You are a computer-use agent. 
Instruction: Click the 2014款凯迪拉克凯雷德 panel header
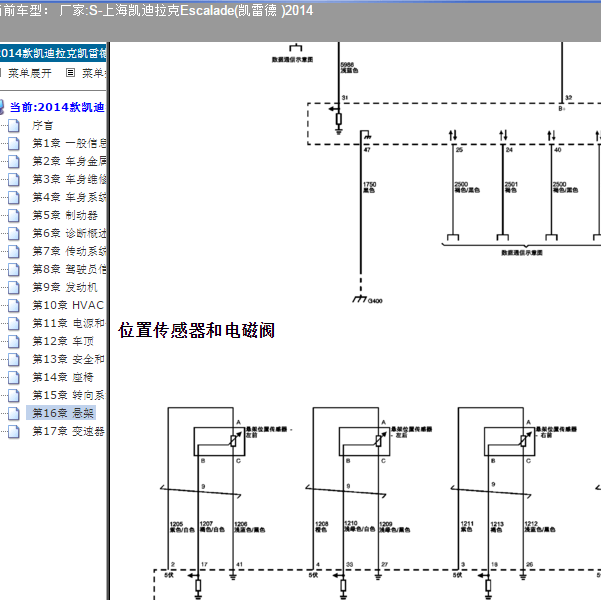[53, 53]
